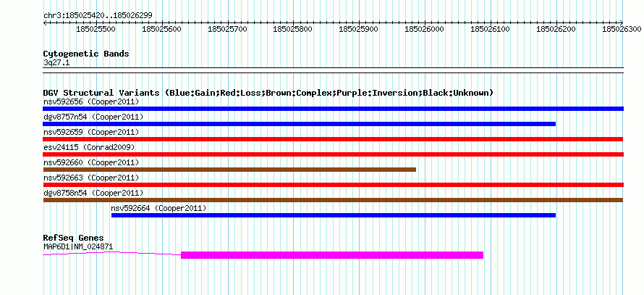Click the brown nsv592660 complex variant bar

pyautogui.click(x=229, y=170)
